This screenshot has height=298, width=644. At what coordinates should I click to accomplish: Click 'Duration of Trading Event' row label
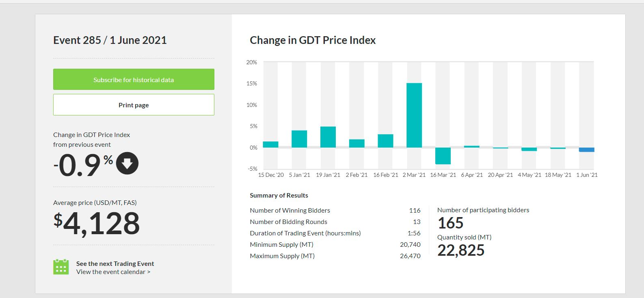305,233
